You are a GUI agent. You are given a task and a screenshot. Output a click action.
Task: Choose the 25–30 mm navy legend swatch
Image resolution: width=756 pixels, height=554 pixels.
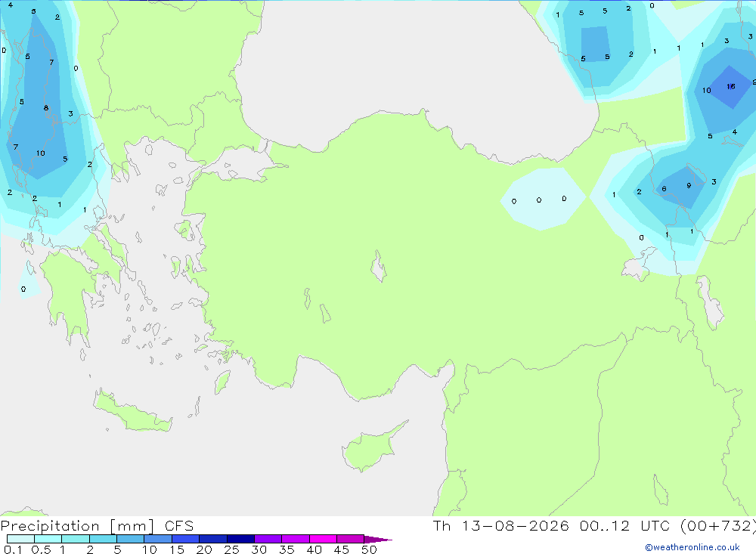tap(240, 539)
